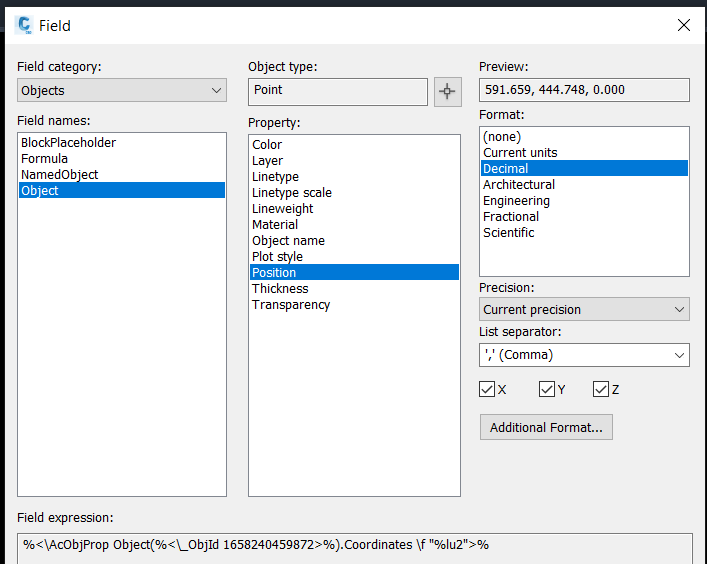Open the List separator dropdown
The height and width of the screenshot is (564, 707).
coord(584,355)
